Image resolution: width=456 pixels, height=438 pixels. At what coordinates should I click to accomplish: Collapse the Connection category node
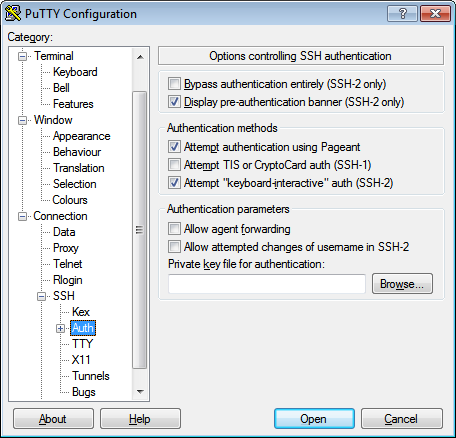(x=22, y=217)
